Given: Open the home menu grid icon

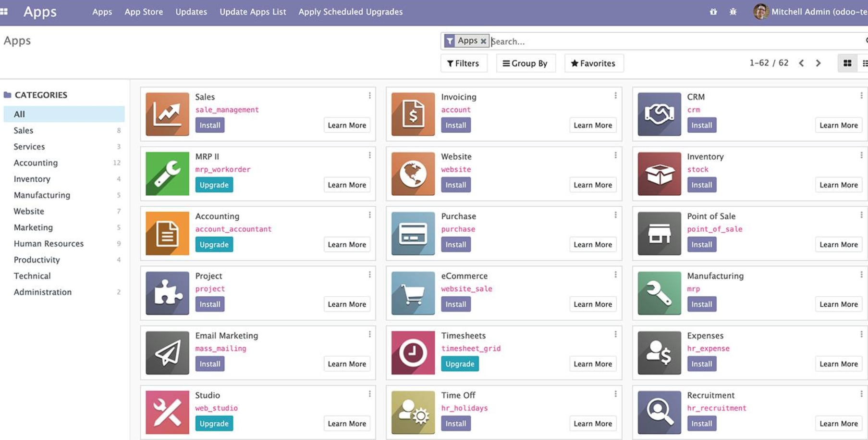Looking at the screenshot, I should coord(4,12).
